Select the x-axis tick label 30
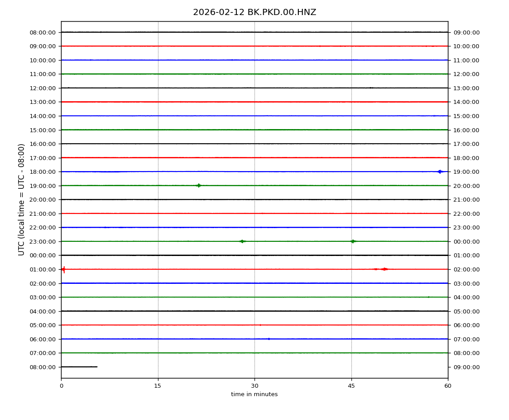 [254, 386]
